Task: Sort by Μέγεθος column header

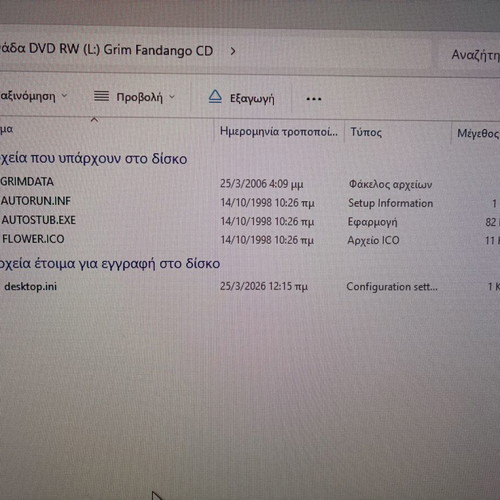Action: 478,133
